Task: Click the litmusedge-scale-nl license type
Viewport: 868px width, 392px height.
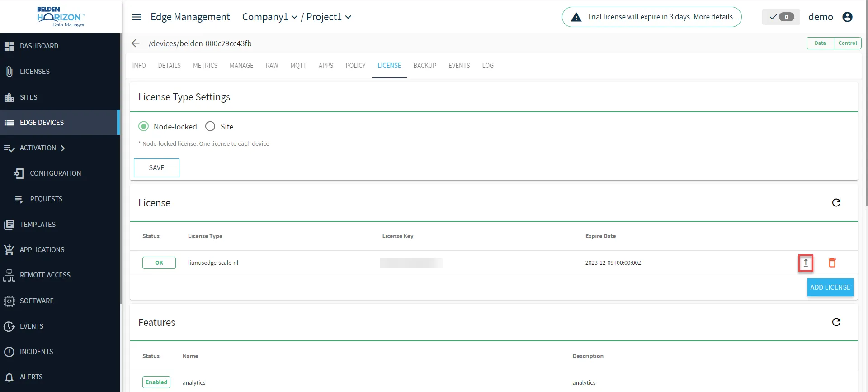Action: pyautogui.click(x=213, y=263)
